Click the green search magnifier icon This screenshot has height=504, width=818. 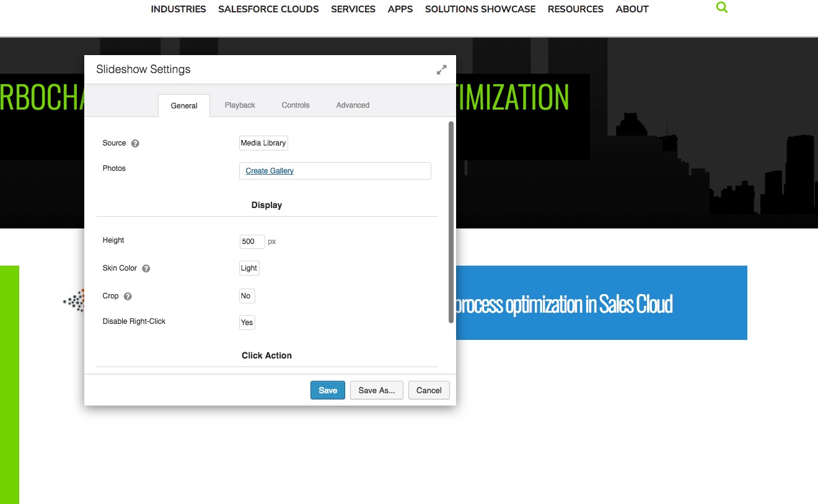[x=721, y=8]
